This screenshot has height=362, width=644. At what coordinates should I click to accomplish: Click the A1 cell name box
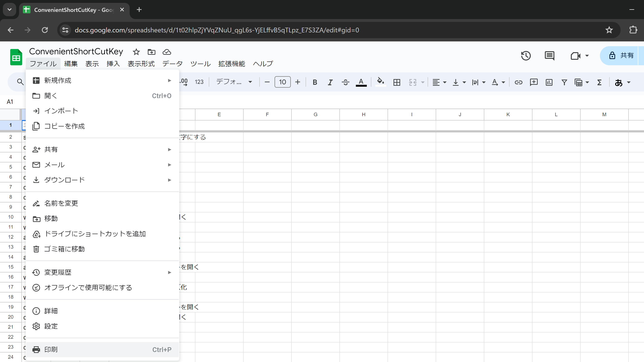(10, 101)
